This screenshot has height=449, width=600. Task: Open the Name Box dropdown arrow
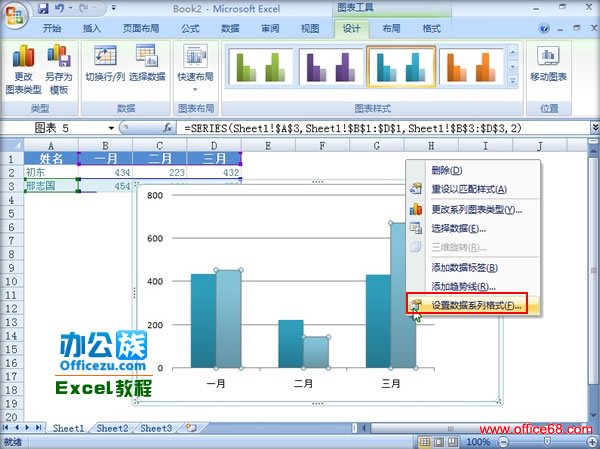[111, 128]
